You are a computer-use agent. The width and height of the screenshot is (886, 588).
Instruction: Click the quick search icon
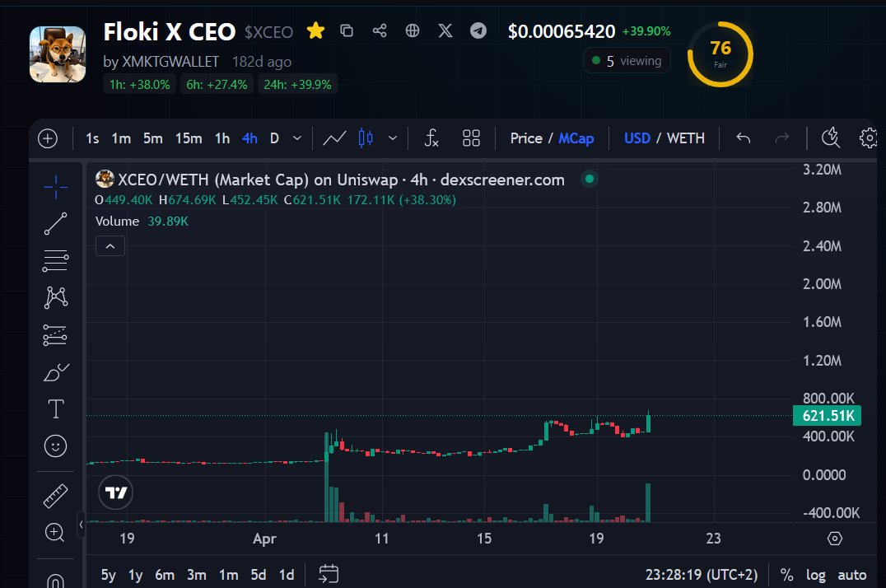[831, 138]
